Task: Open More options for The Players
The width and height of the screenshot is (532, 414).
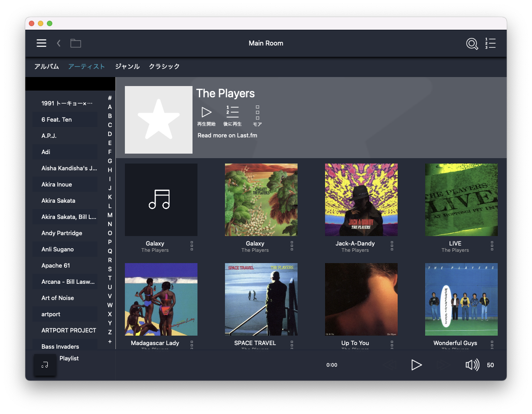Action: pos(257,116)
